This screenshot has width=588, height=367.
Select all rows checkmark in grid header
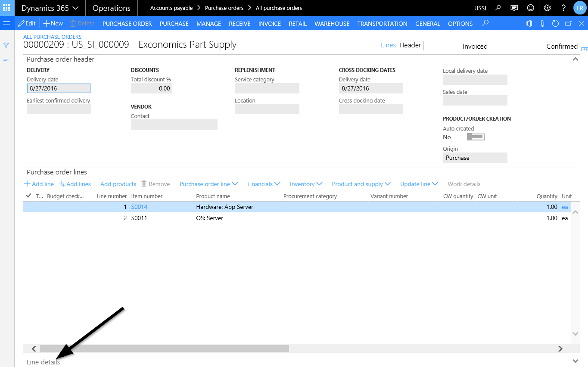click(28, 196)
